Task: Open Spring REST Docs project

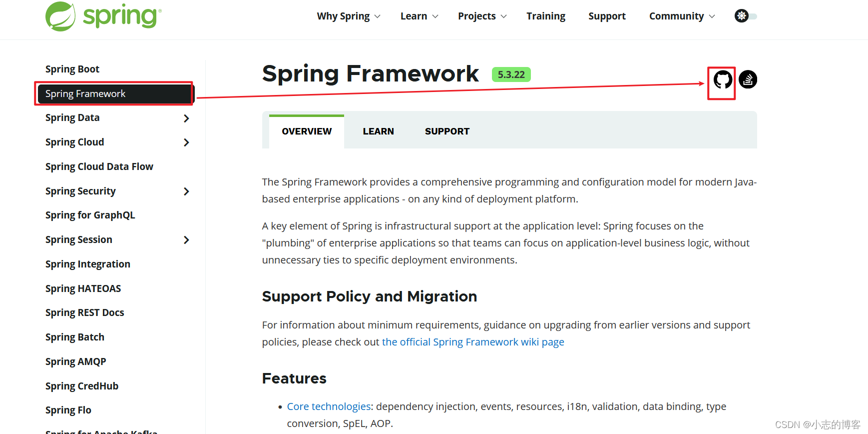Action: pos(85,312)
